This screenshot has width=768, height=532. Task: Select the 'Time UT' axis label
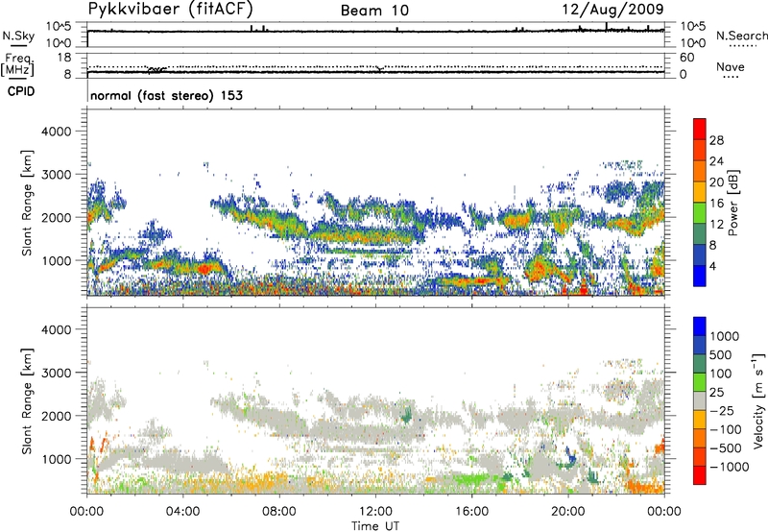click(x=375, y=525)
